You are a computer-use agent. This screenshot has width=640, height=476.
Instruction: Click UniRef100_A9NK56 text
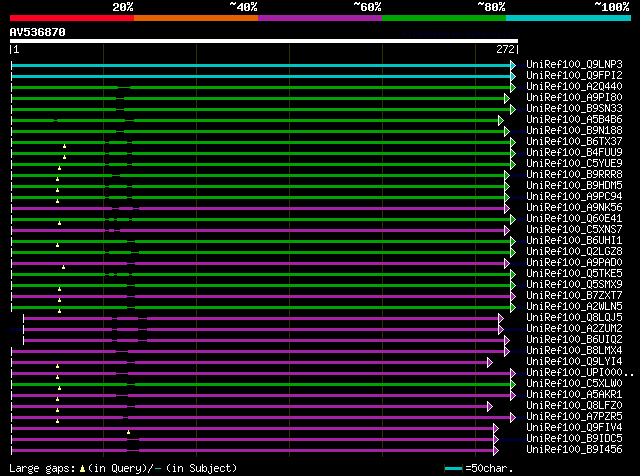tap(574, 208)
